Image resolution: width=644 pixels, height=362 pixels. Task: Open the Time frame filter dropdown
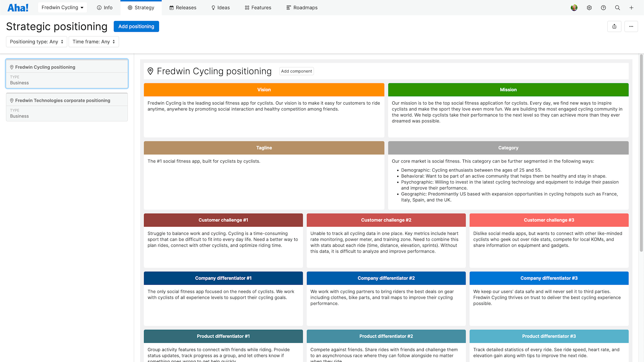93,42
